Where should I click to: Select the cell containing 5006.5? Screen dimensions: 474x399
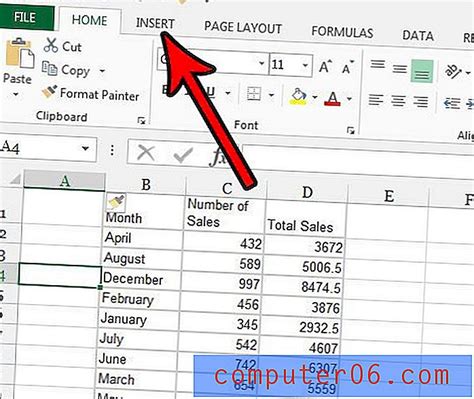coord(303,266)
